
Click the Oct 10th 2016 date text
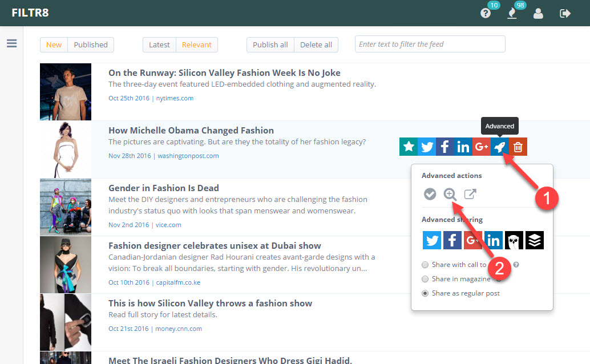(129, 282)
